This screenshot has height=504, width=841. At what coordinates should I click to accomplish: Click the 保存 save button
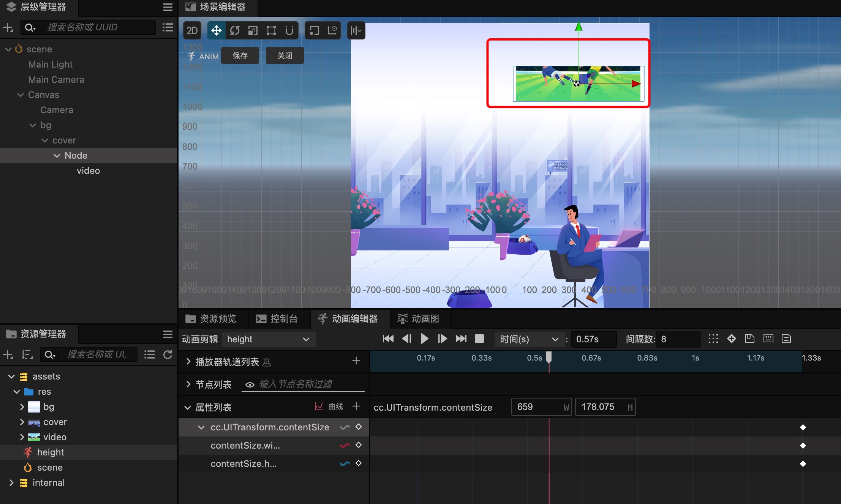coord(240,56)
